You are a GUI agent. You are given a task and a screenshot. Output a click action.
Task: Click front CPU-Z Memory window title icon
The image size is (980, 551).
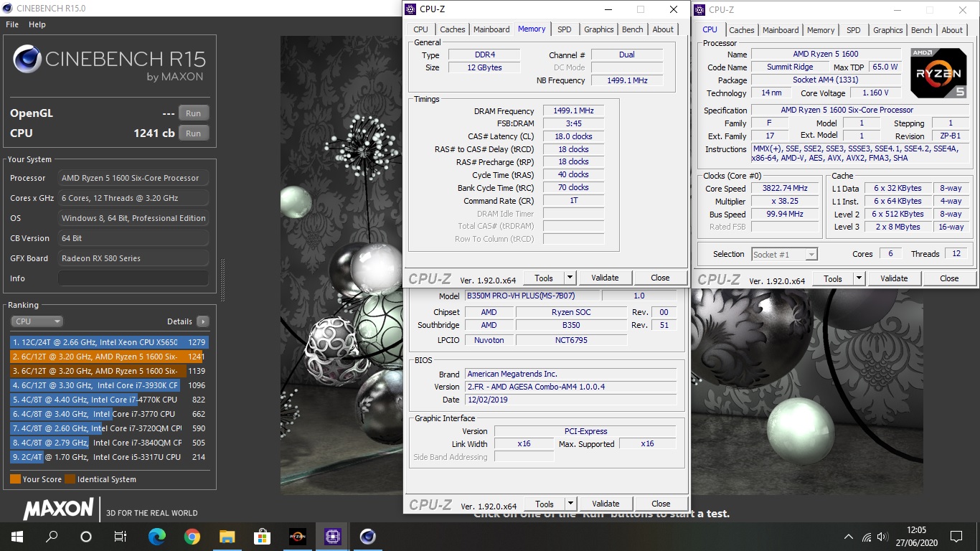(x=410, y=9)
